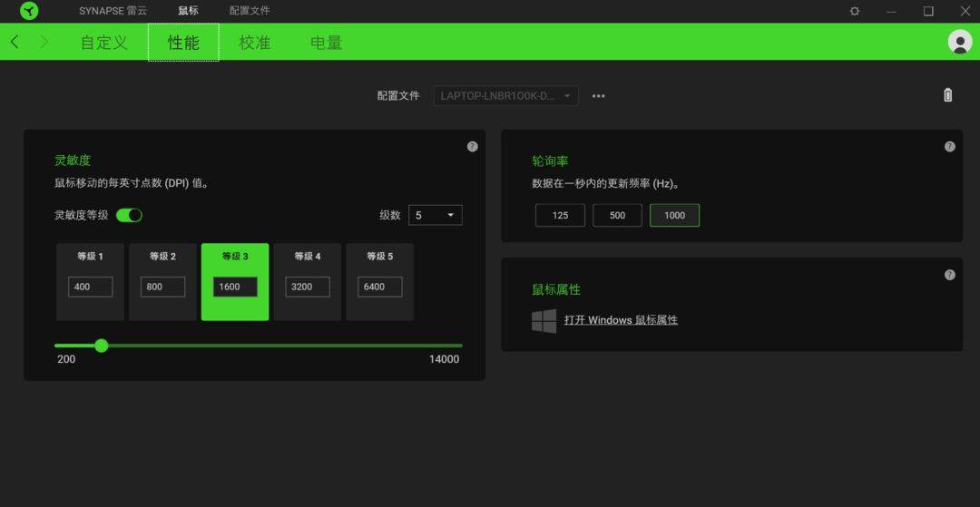The image size is (980, 507).
Task: Open the user account avatar
Action: 959,42
